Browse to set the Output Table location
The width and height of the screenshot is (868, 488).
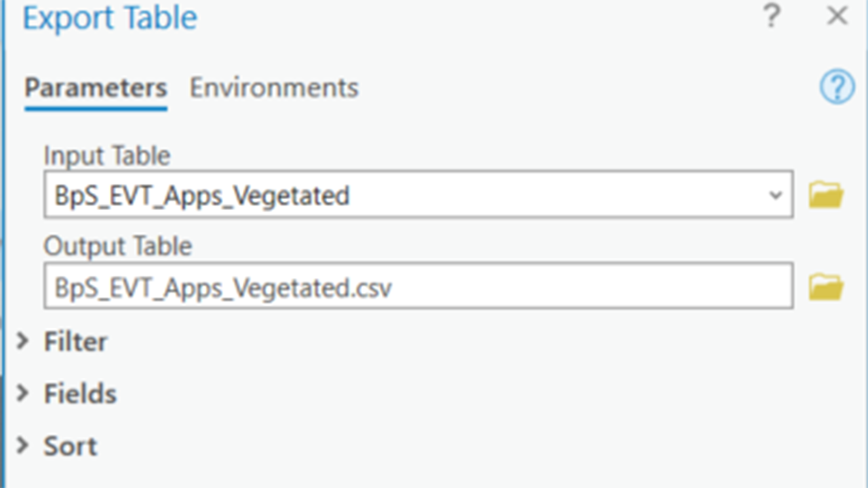pos(826,286)
